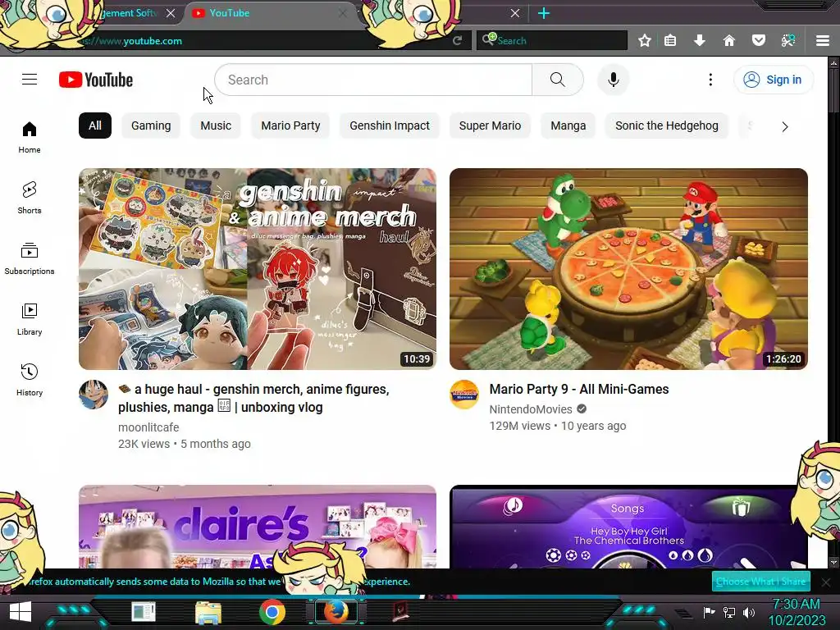Open the claire's video thumbnail
This screenshot has height=630, width=840.
point(258,527)
